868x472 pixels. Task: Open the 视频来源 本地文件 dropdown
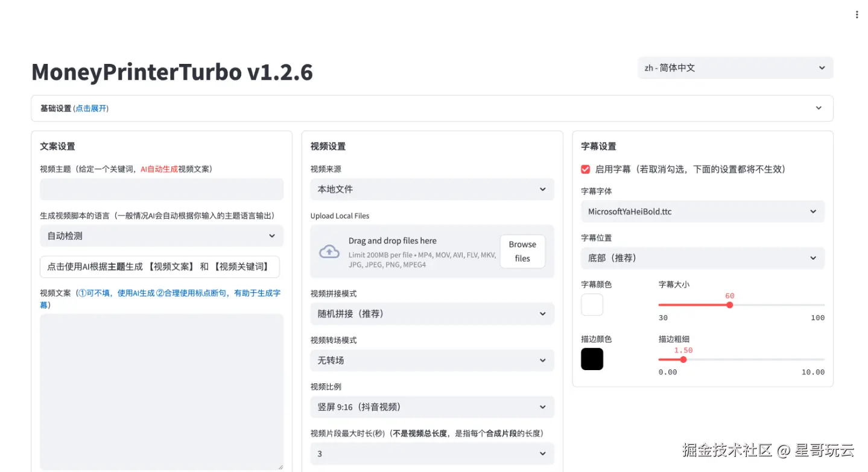(432, 189)
